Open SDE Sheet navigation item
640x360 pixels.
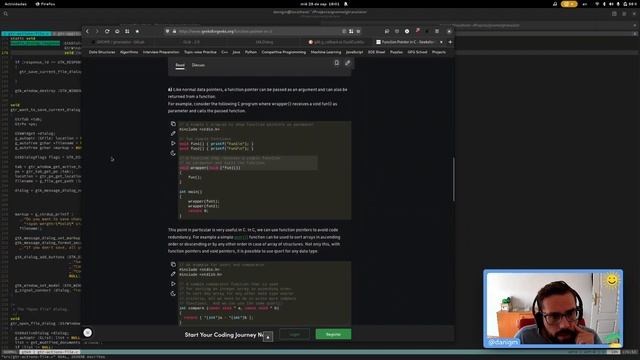click(376, 52)
